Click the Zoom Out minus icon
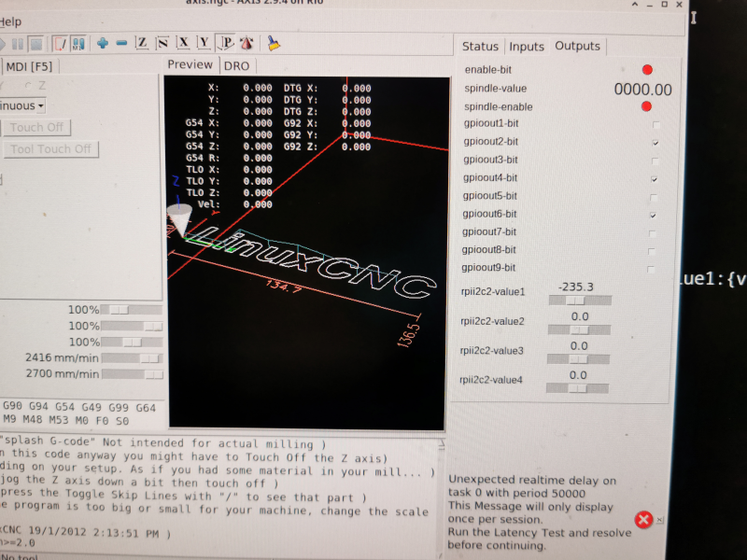The image size is (747, 560). pos(120,43)
